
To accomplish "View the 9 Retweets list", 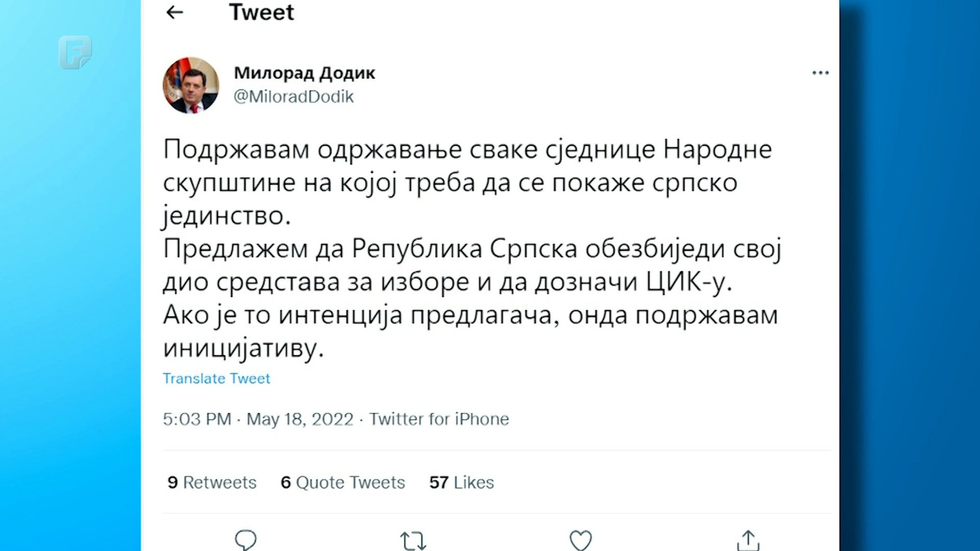I will coord(212,482).
